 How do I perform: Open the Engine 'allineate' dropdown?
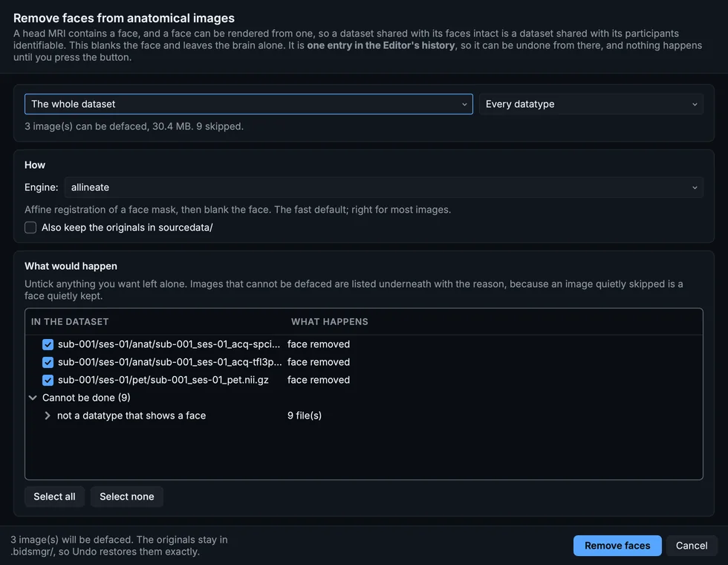(383, 187)
